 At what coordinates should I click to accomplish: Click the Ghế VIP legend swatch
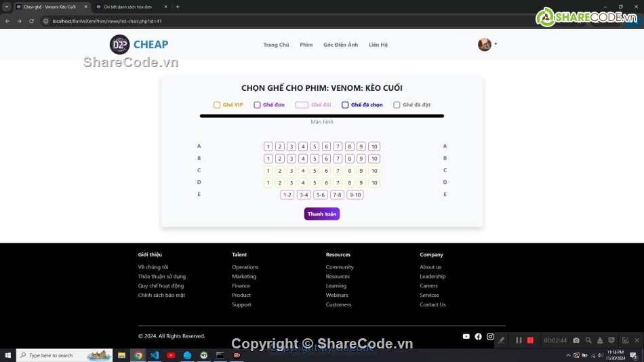coord(217,105)
